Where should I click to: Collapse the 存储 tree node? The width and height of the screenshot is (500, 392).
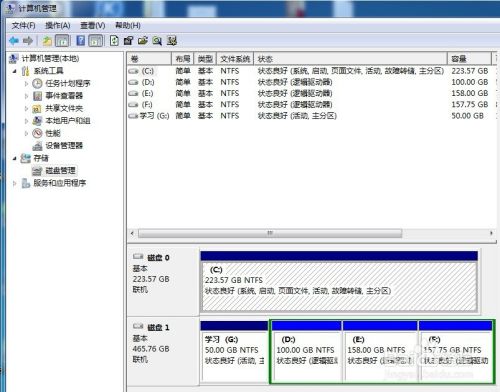[14, 158]
